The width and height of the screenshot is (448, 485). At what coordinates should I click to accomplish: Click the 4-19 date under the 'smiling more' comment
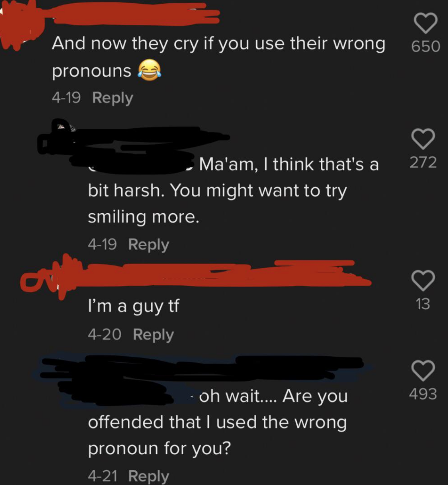(x=102, y=244)
